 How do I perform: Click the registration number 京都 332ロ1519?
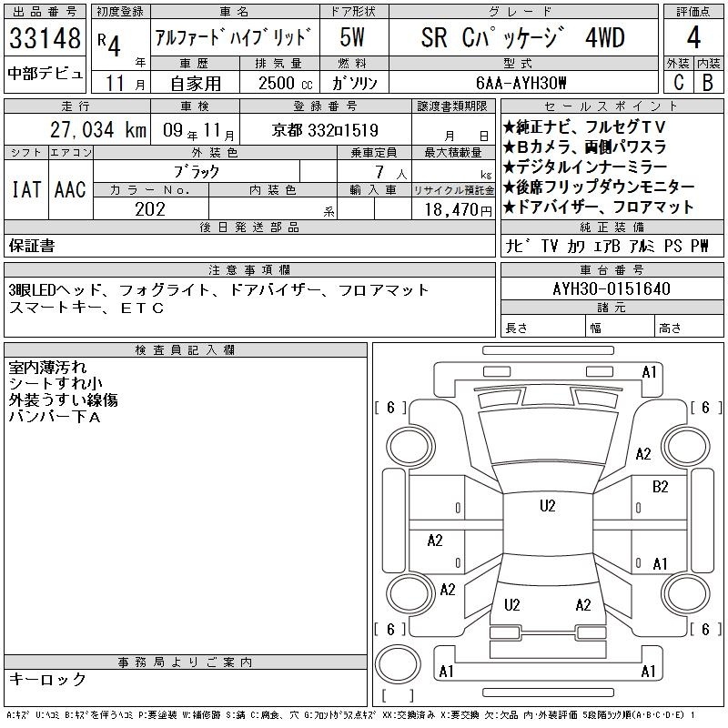pyautogui.click(x=326, y=130)
